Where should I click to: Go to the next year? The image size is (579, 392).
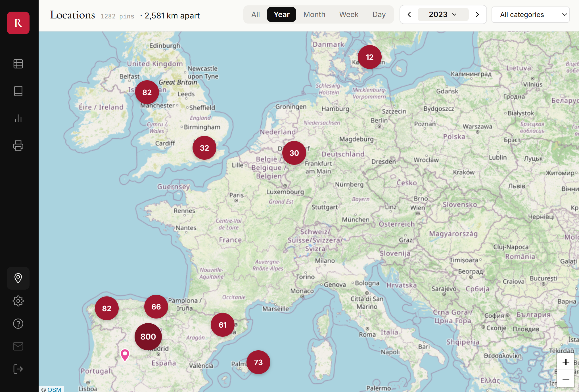pyautogui.click(x=477, y=14)
